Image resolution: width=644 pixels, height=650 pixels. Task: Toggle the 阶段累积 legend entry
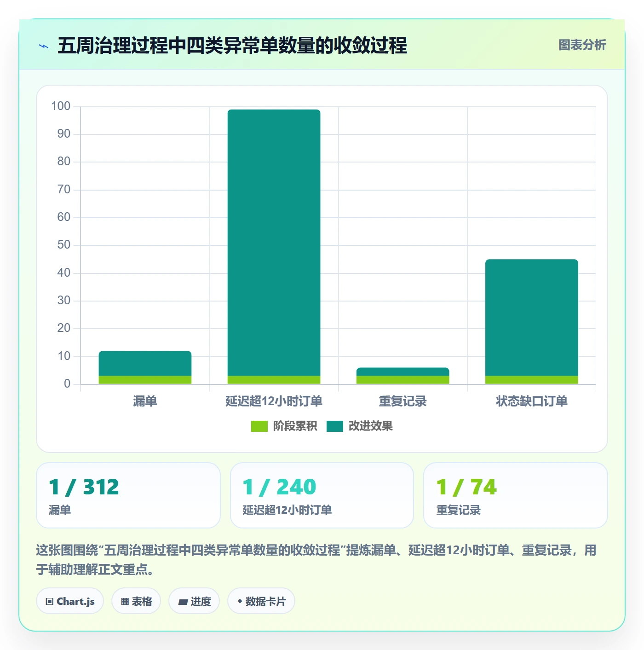(284, 426)
